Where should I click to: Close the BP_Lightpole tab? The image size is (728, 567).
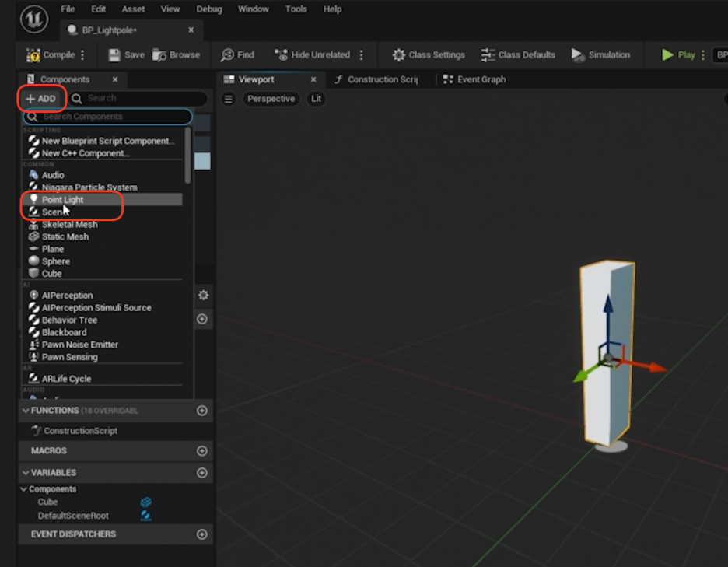191,30
